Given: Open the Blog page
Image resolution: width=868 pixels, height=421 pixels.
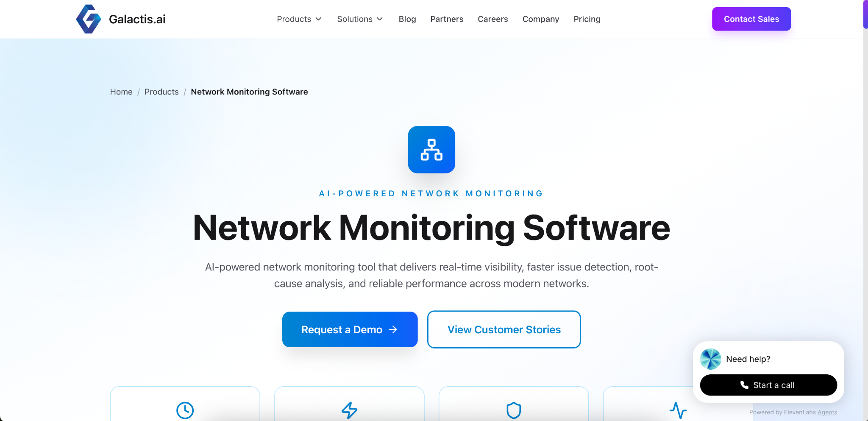Looking at the screenshot, I should 407,19.
